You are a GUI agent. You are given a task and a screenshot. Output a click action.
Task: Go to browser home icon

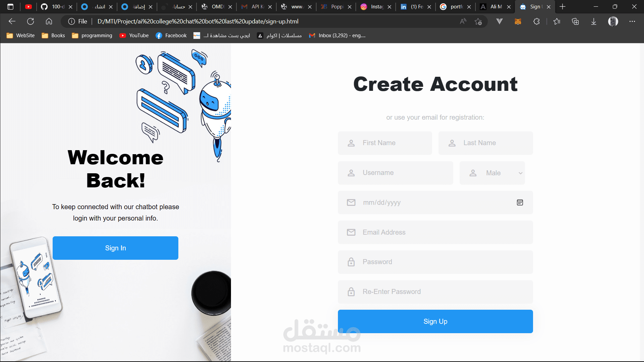[49, 21]
